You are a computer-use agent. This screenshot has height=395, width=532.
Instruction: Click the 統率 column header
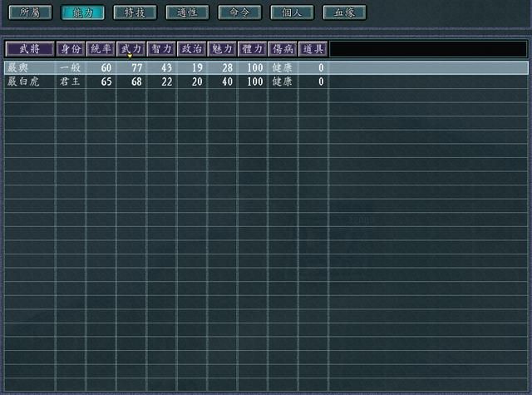[101, 49]
